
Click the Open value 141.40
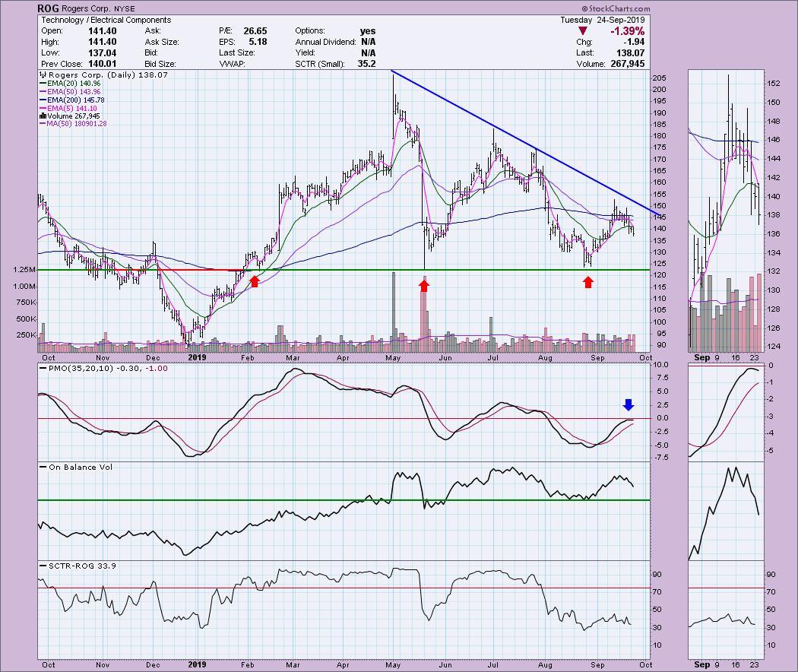click(x=103, y=31)
